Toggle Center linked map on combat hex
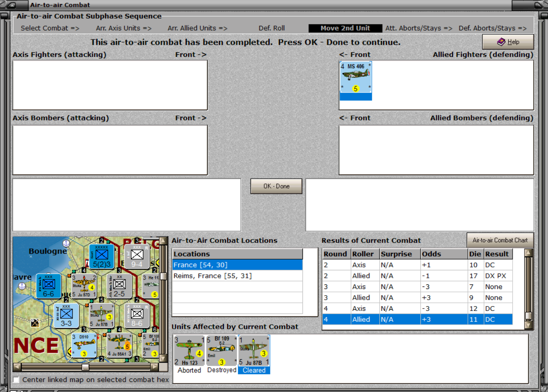548x392 pixels. click(x=16, y=380)
